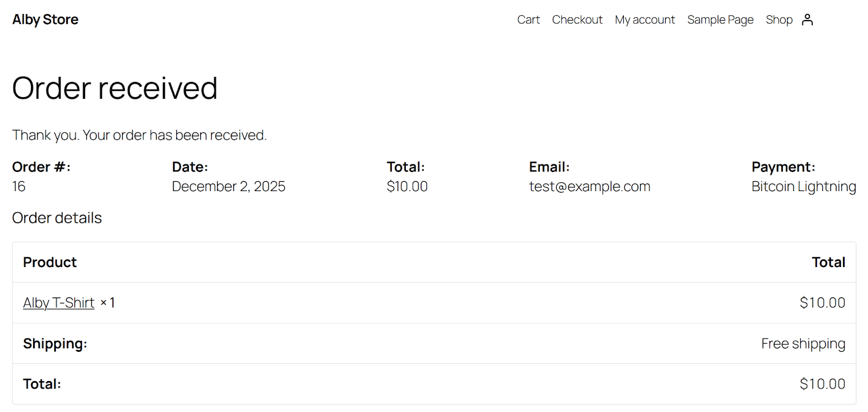Navigate to My account

[645, 20]
